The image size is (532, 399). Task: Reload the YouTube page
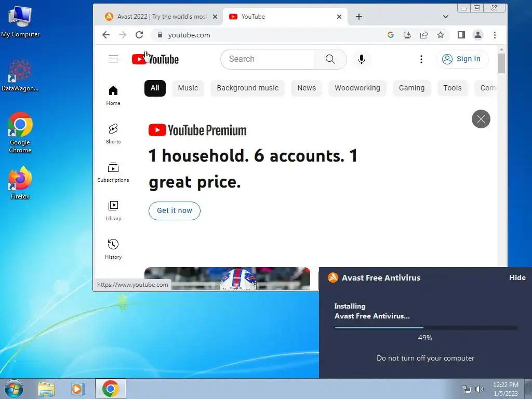point(139,35)
